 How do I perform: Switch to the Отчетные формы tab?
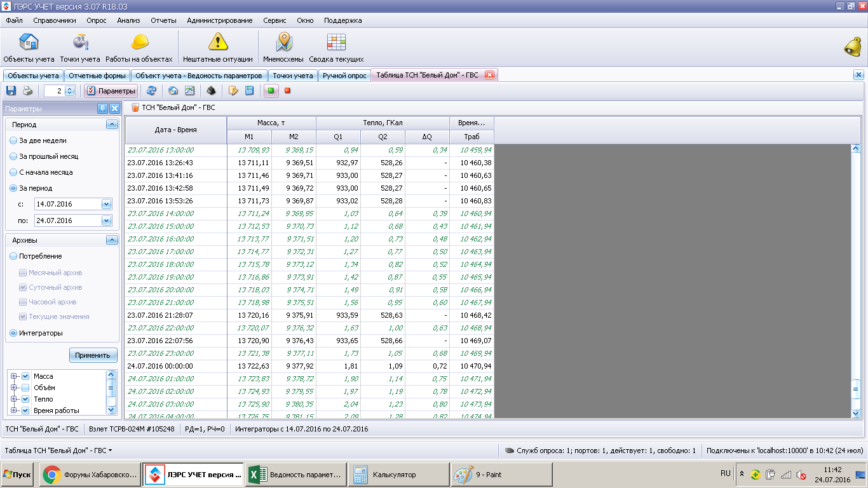pyautogui.click(x=97, y=76)
